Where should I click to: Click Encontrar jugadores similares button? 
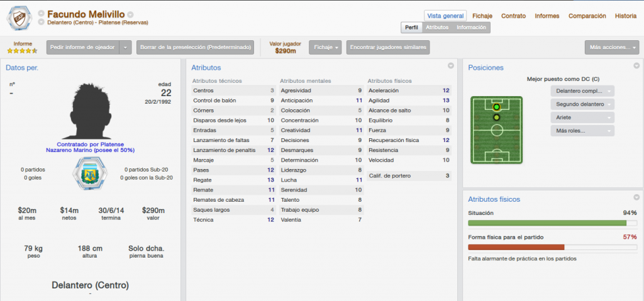pyautogui.click(x=388, y=47)
